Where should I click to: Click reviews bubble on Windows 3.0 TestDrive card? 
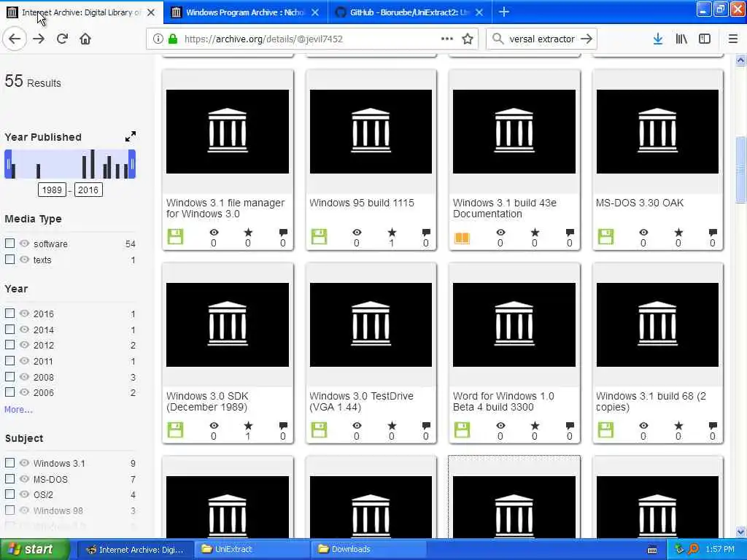coord(426,426)
